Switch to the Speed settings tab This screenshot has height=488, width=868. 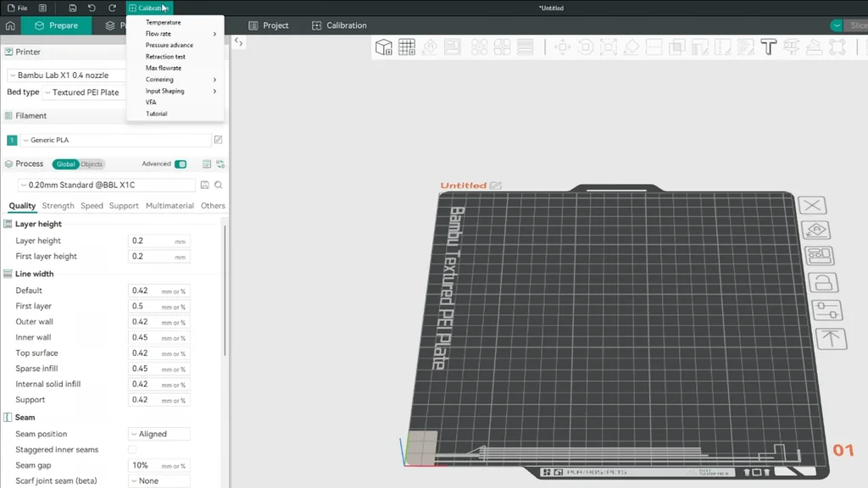click(x=92, y=205)
